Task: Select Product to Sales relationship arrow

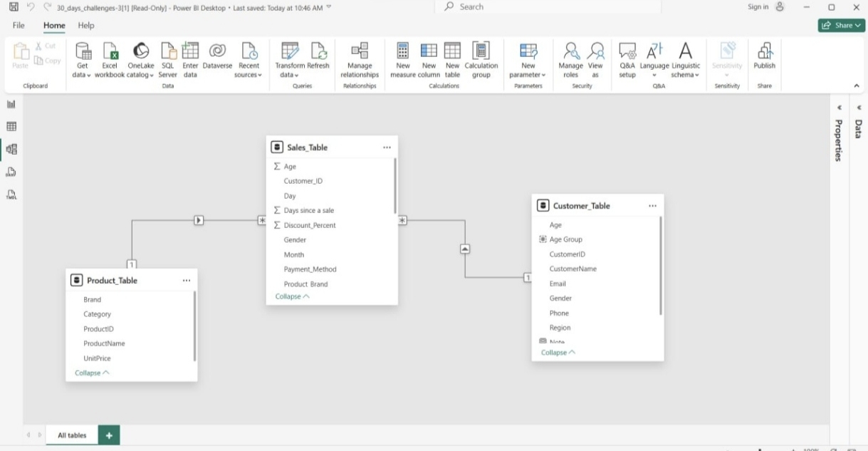Action: [x=199, y=221]
